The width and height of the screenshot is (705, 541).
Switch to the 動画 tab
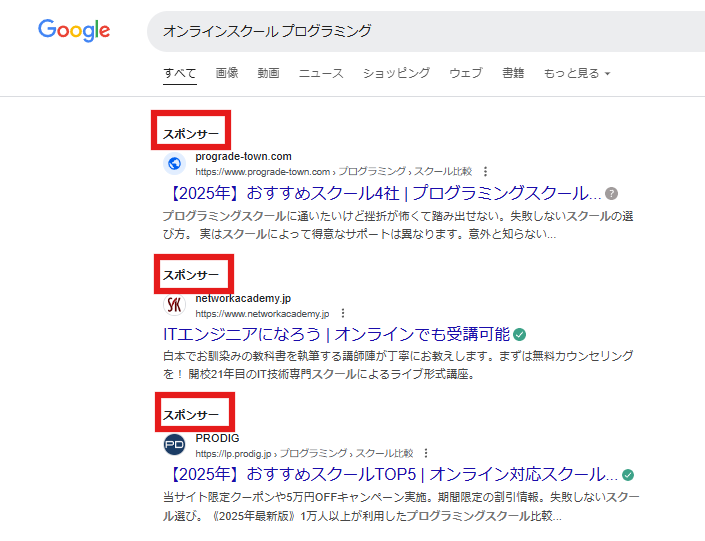pos(268,73)
